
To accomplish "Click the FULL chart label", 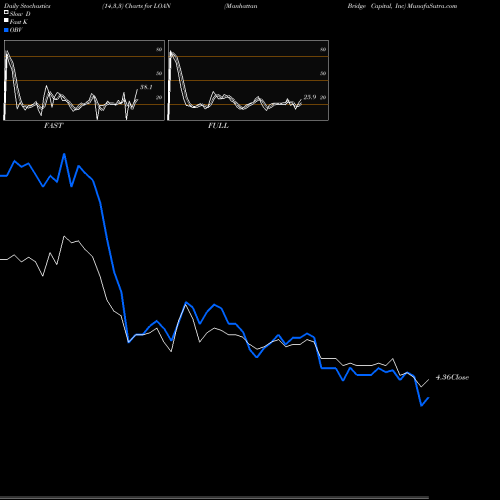I will coord(218,126).
